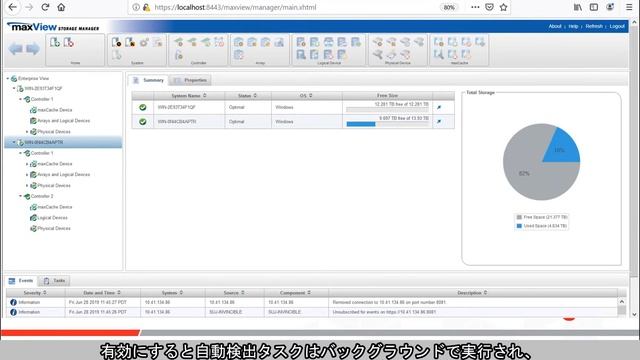Collapse the Controller 2 node
640x360 pixels.
20,196
